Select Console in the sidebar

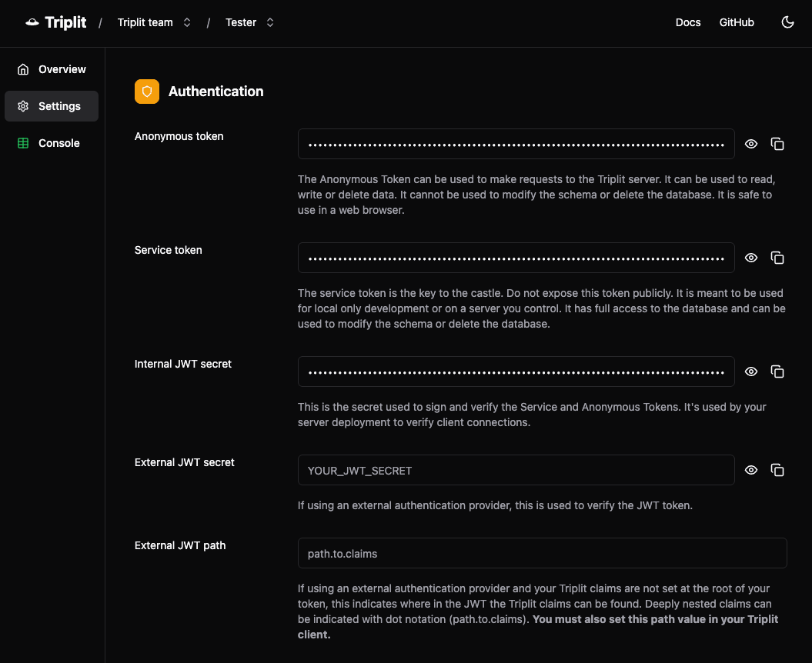tap(59, 142)
